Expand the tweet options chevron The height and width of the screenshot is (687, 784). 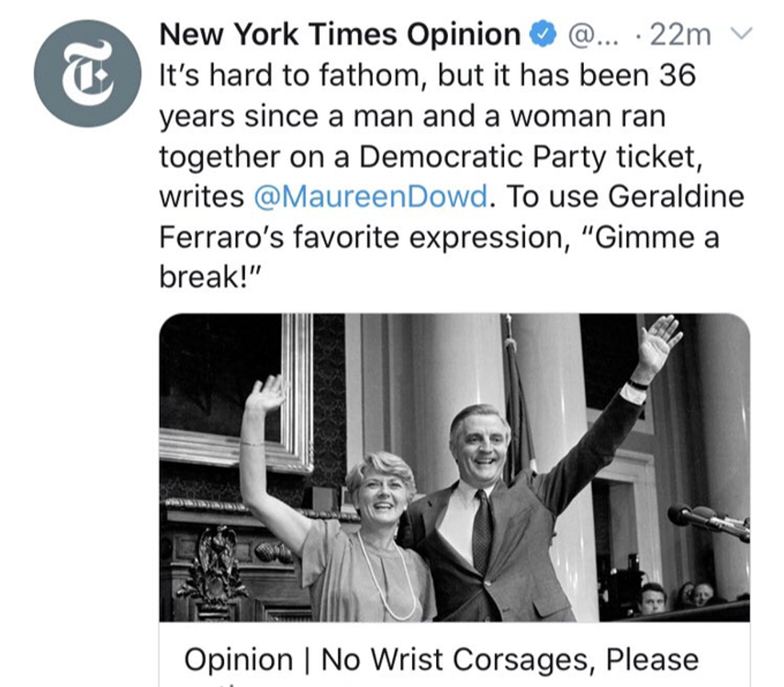[742, 34]
